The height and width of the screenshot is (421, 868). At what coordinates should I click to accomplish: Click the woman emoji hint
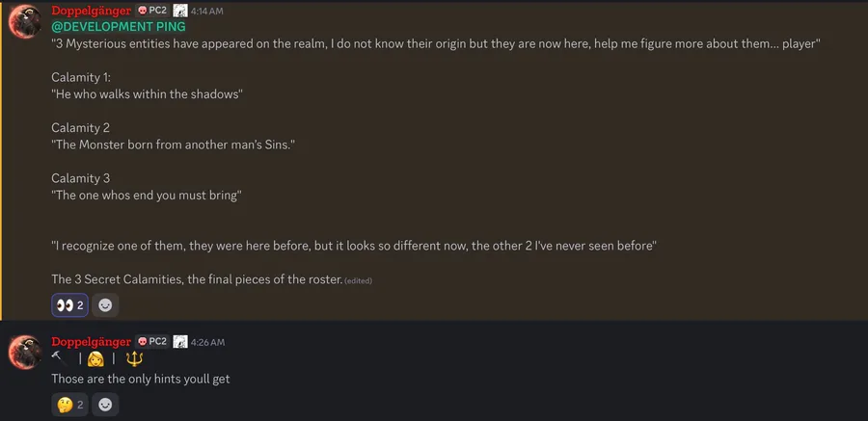[x=95, y=359]
